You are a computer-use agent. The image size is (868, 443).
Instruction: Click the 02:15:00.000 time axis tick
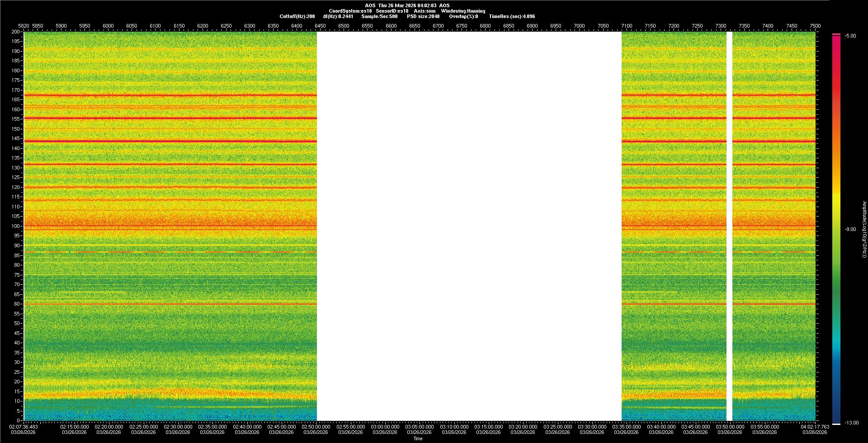pos(75,427)
